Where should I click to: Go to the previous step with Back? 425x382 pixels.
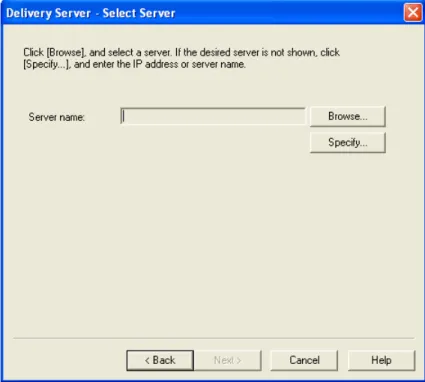coord(160,360)
